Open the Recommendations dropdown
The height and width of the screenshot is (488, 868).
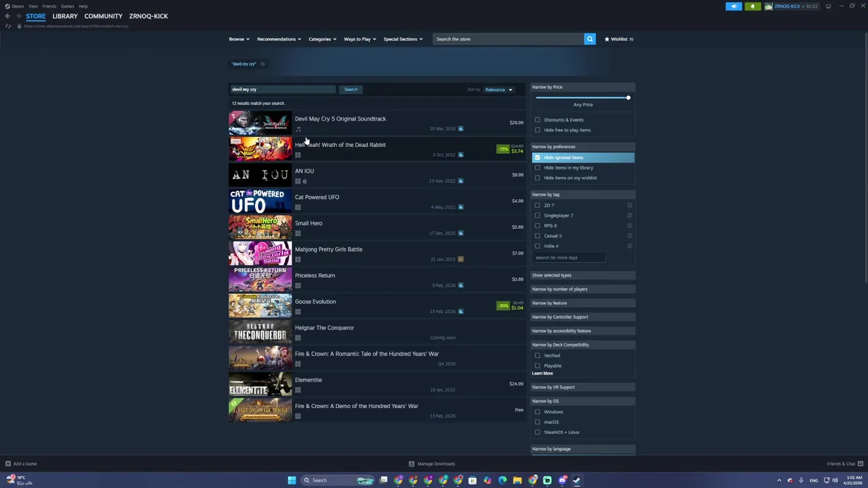click(279, 39)
